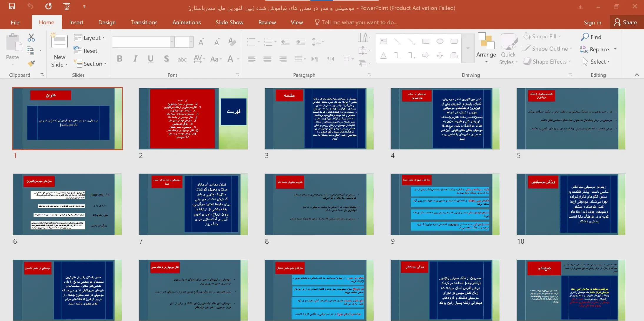Open the Layout dropdown
The height and width of the screenshot is (321, 644).
[89, 38]
